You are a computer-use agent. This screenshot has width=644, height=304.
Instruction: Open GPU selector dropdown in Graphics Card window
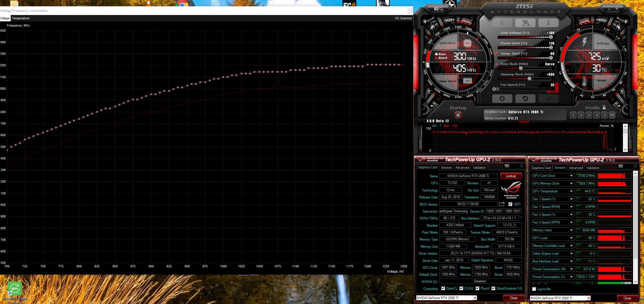pos(475,298)
